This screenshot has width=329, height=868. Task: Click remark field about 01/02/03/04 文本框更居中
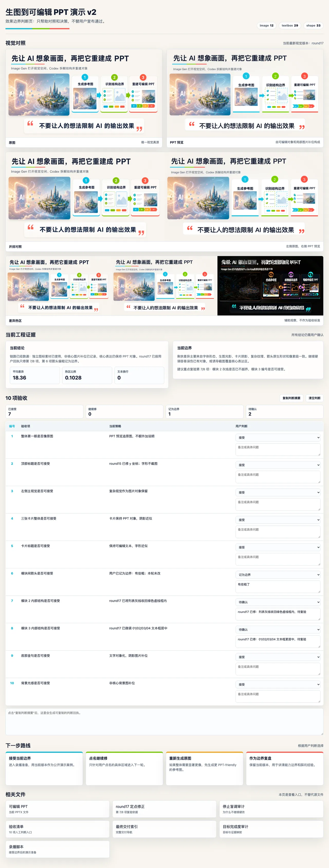tap(278, 642)
